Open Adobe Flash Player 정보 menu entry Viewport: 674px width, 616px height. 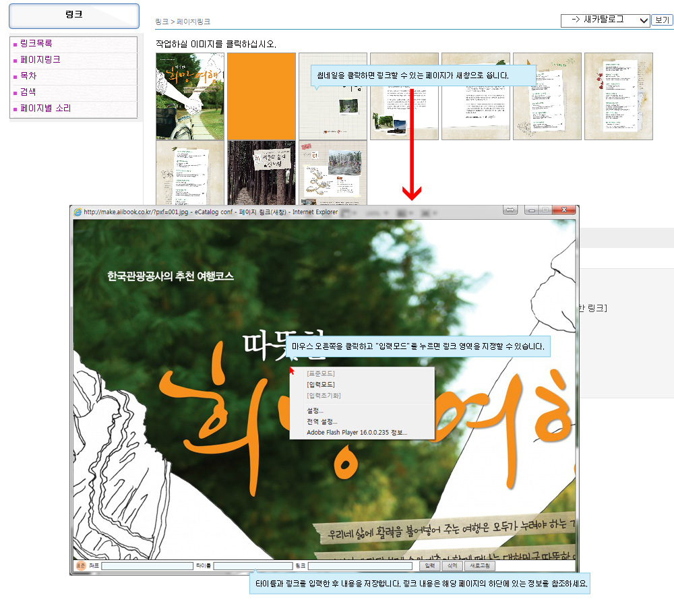point(357,433)
